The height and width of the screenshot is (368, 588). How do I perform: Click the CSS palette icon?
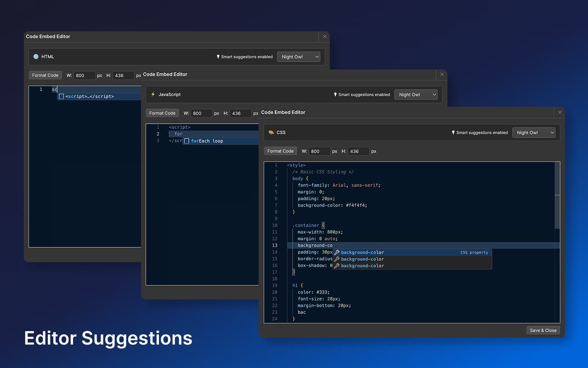coord(271,132)
